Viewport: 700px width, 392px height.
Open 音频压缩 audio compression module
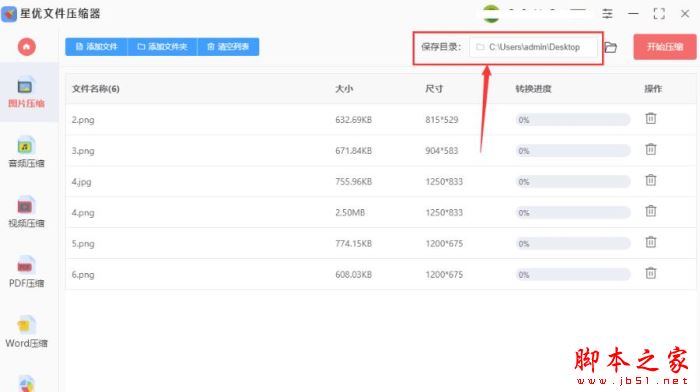click(26, 152)
